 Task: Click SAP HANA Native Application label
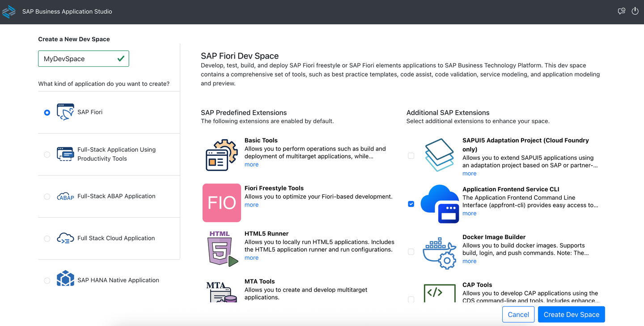click(x=118, y=280)
